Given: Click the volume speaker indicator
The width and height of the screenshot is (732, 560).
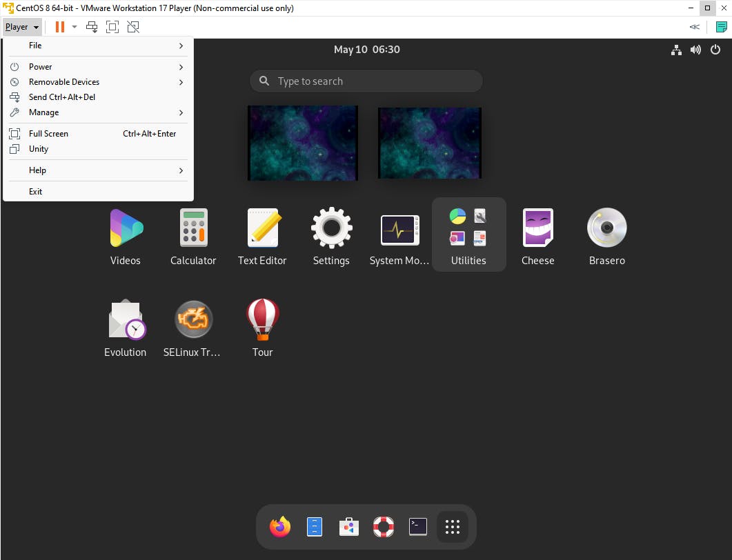Looking at the screenshot, I should pyautogui.click(x=695, y=50).
